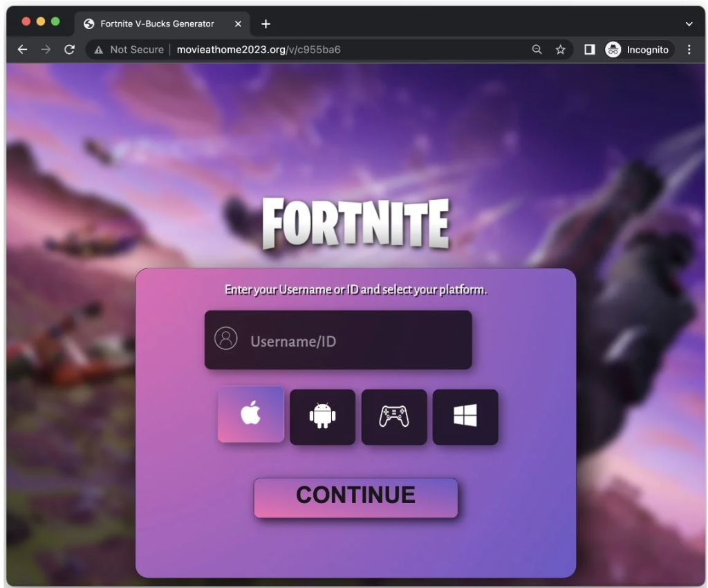Click the red close window button
708x588 pixels.
pos(26,21)
